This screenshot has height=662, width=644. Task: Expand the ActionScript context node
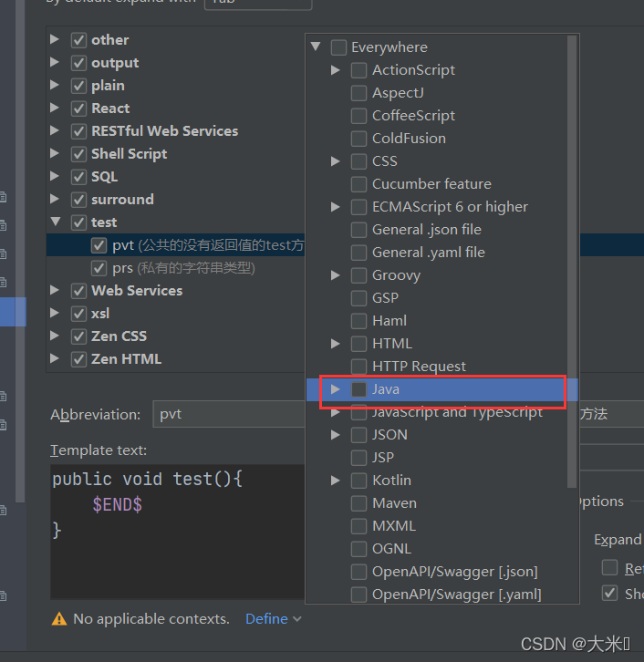click(336, 70)
